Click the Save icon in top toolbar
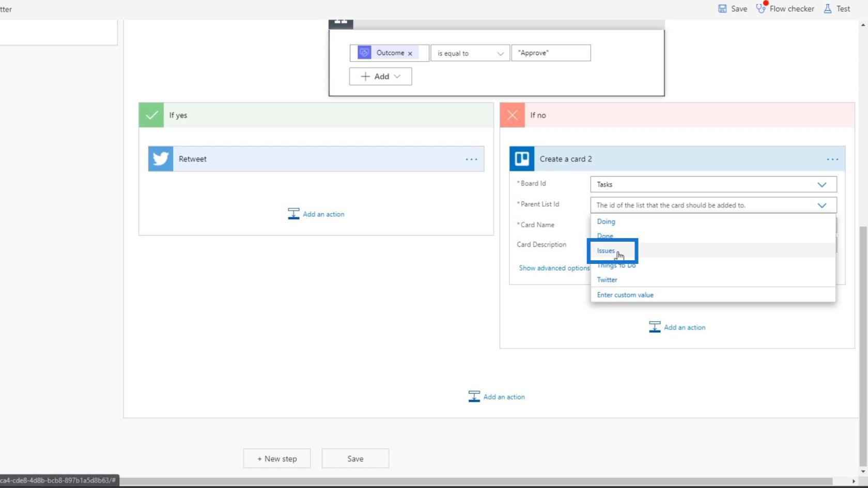Screen dimensions: 868x488 coord(722,9)
